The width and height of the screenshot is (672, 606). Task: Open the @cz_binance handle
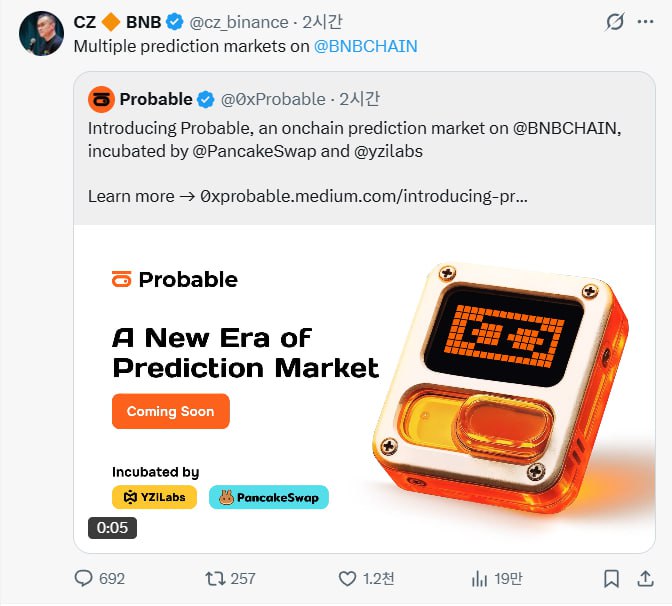(239, 22)
